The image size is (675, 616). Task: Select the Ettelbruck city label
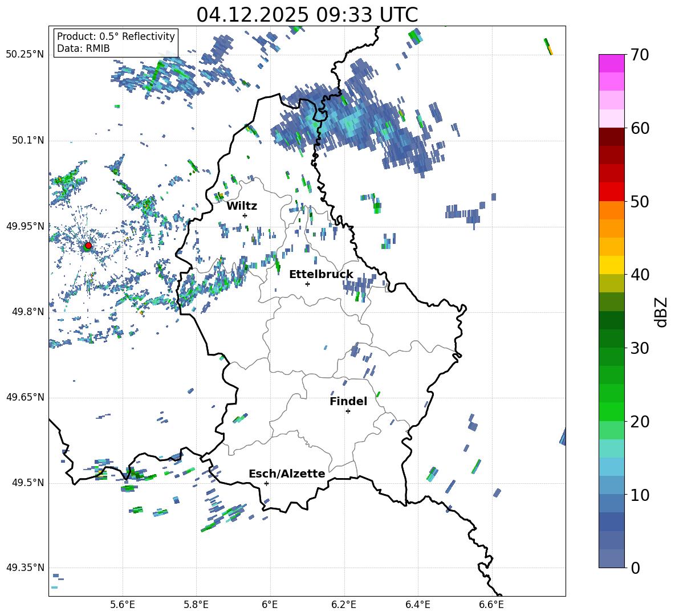point(321,275)
